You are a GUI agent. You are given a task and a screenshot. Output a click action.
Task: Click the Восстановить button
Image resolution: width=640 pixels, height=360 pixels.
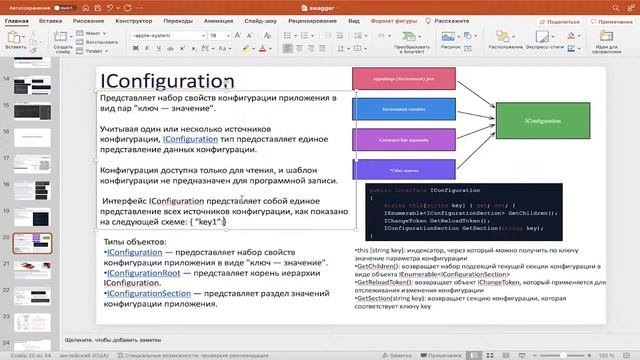pyautogui.click(x=97, y=42)
